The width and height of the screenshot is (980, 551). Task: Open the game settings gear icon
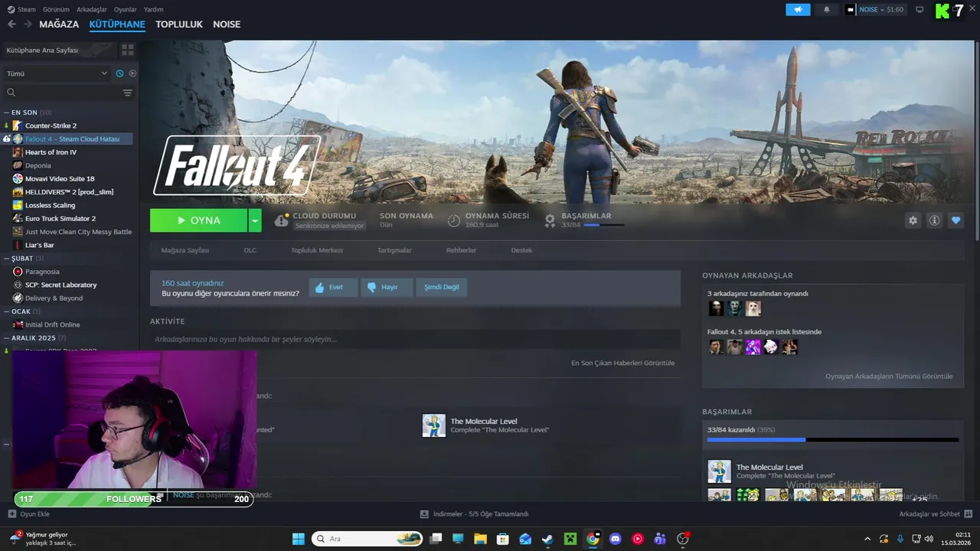[913, 220]
